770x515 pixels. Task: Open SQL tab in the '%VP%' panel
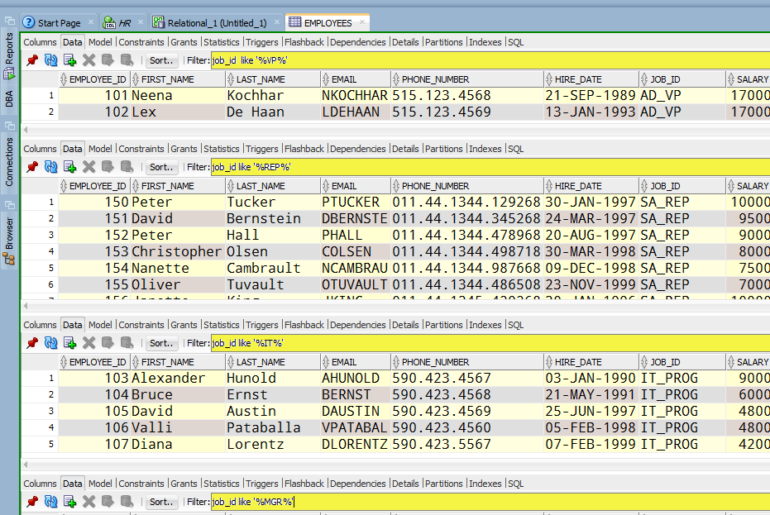click(x=516, y=42)
